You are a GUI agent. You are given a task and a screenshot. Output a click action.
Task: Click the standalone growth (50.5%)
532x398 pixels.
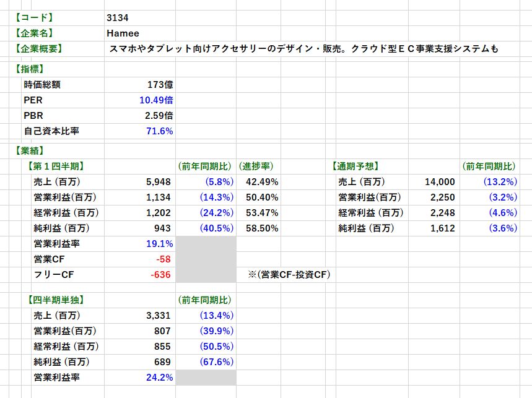pos(217,347)
